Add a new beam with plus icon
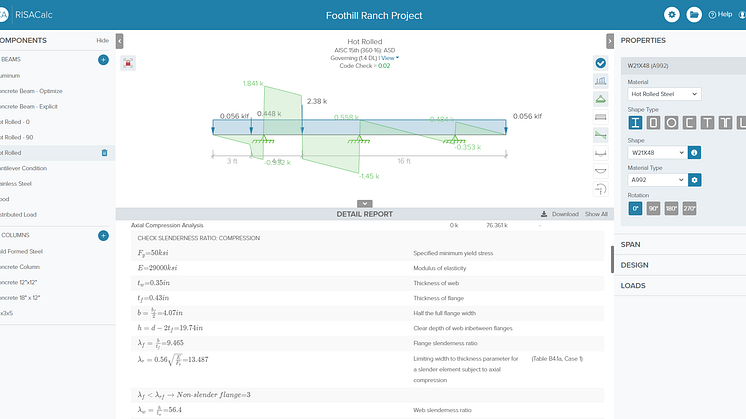The width and height of the screenshot is (746, 419). click(x=103, y=59)
